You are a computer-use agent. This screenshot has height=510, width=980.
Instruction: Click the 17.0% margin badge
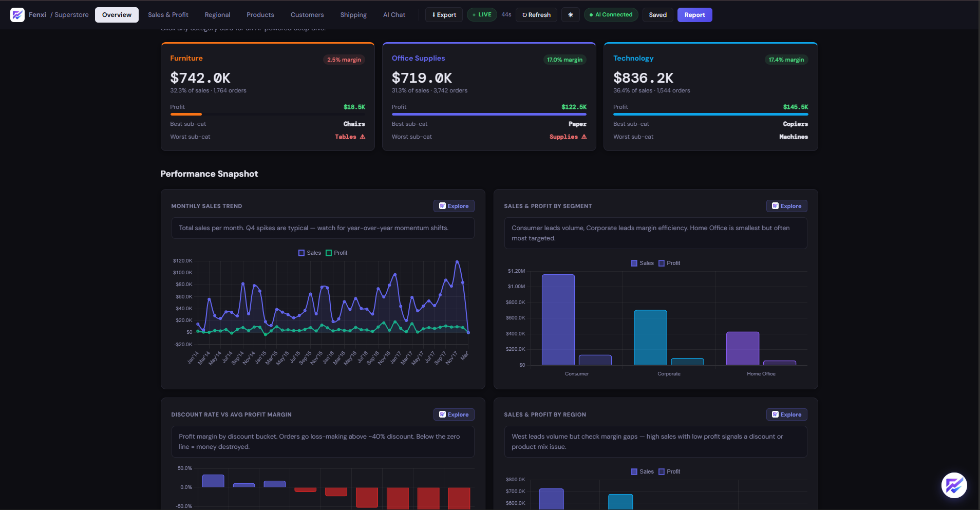click(x=565, y=60)
